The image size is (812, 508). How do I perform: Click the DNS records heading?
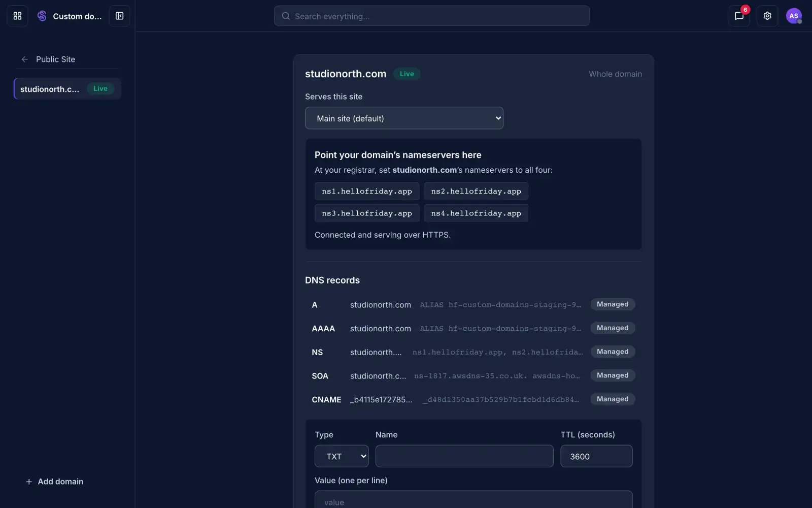coord(332,280)
